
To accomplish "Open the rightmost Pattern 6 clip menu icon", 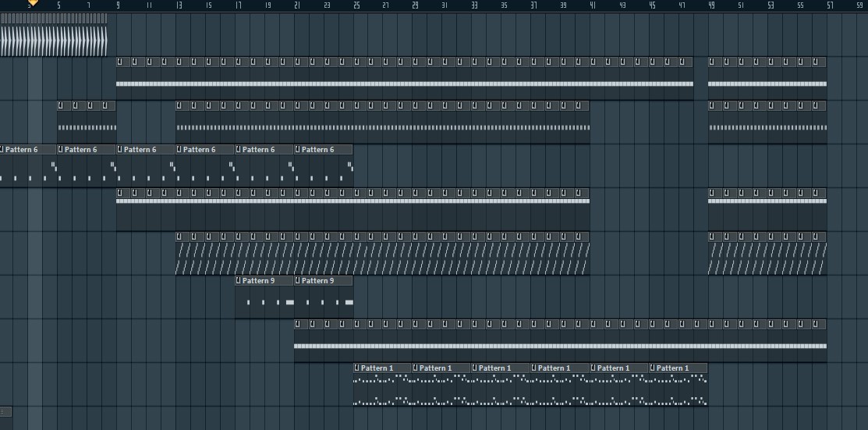I will 298,149.
